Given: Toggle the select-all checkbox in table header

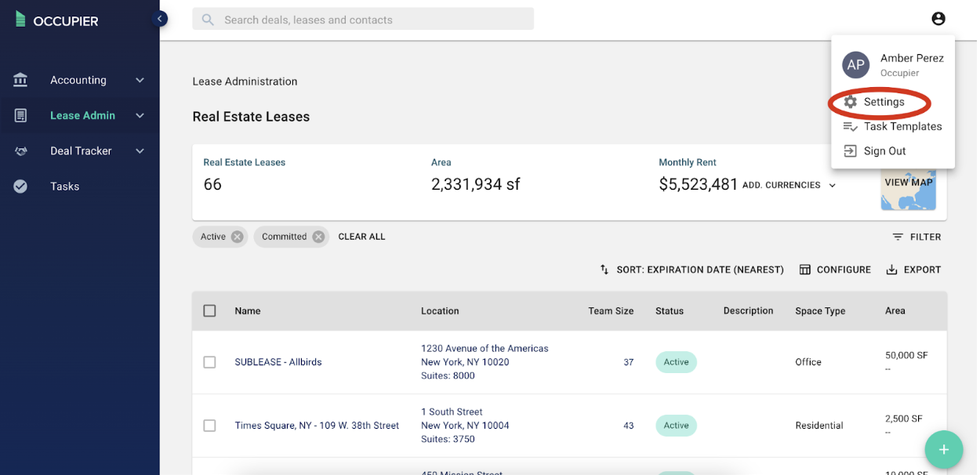Looking at the screenshot, I should (x=209, y=311).
